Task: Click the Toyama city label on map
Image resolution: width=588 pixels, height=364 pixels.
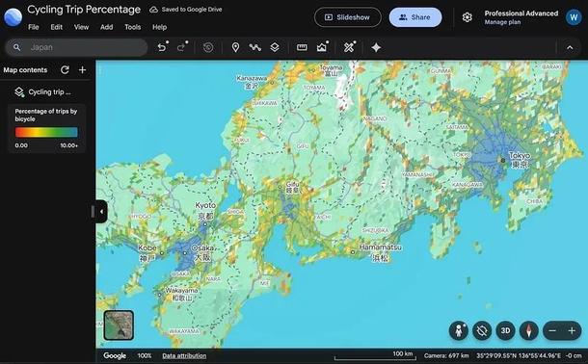Action: (332, 70)
